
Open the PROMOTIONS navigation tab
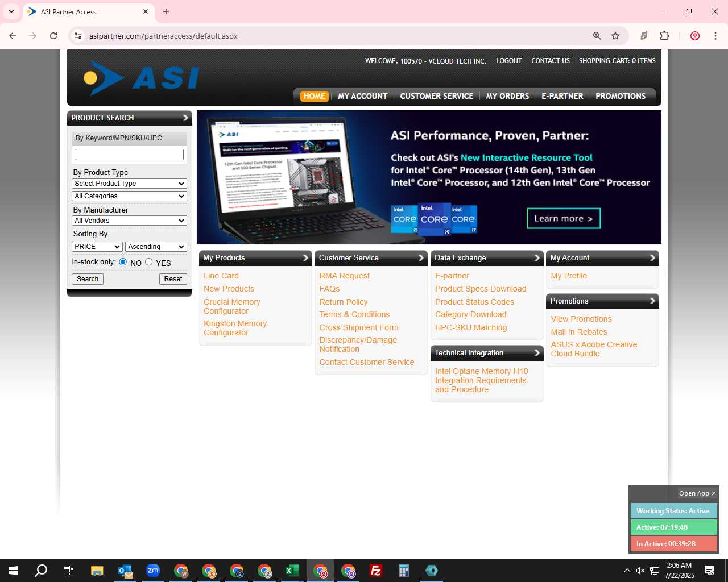tap(621, 96)
